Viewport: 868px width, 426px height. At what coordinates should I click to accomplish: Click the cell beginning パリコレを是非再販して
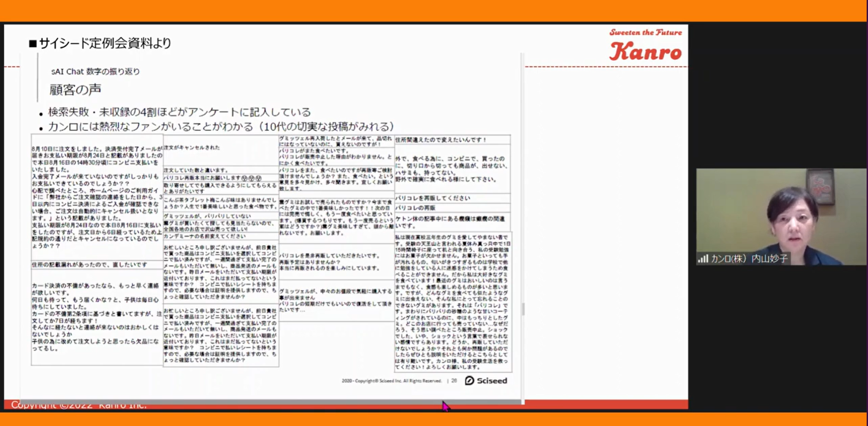coord(337,262)
